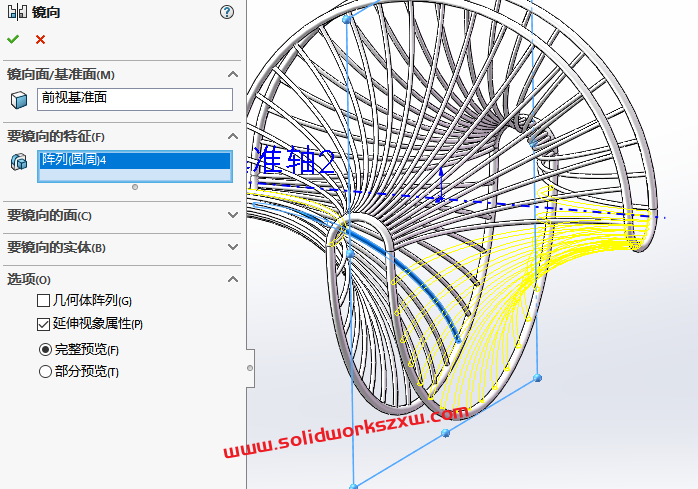Image resolution: width=698 pixels, height=489 pixels.
Task: Click the list resize handle below features box
Action: pos(135,187)
